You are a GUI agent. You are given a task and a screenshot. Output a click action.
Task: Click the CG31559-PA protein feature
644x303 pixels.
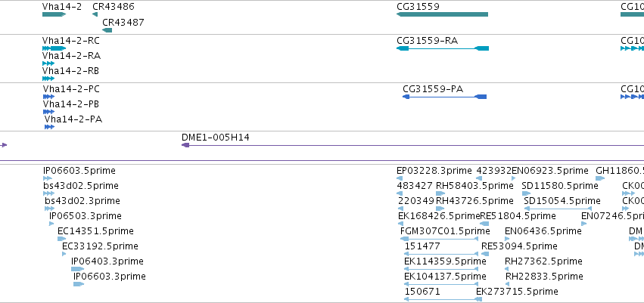pos(445,97)
